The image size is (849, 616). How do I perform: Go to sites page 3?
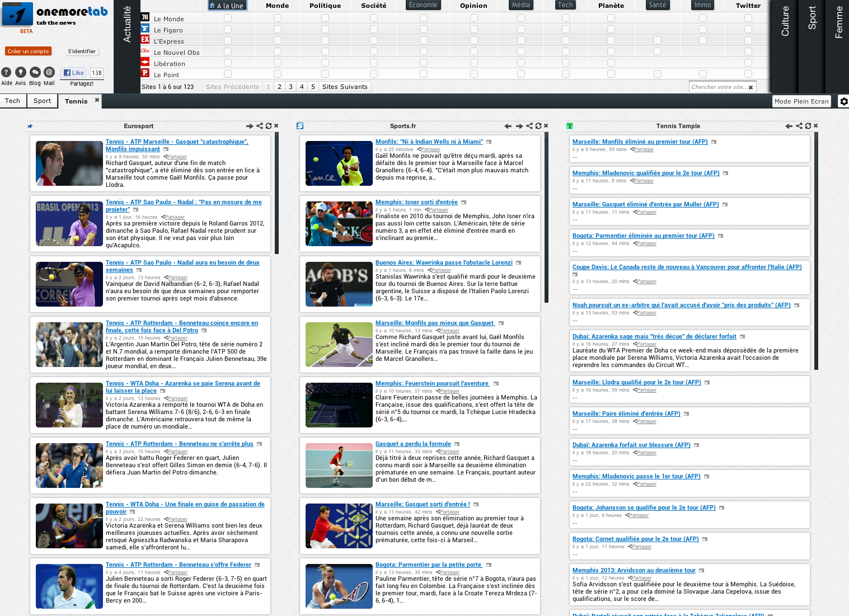pyautogui.click(x=290, y=87)
